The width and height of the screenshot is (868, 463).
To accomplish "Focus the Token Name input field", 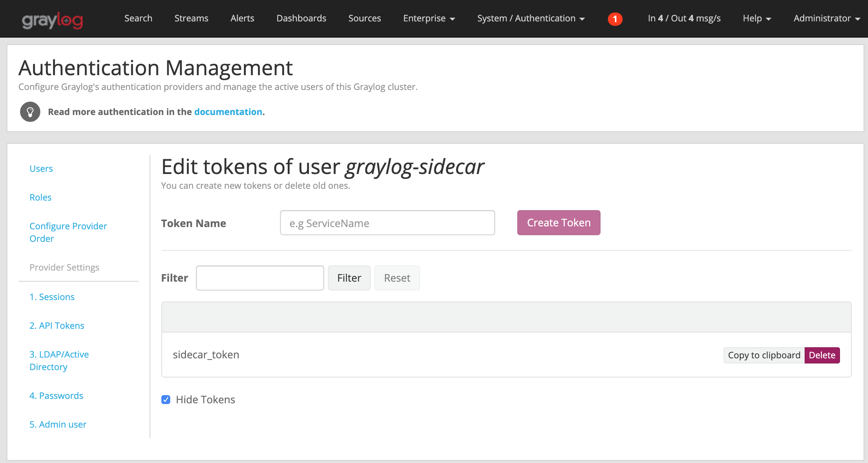I will [x=387, y=223].
